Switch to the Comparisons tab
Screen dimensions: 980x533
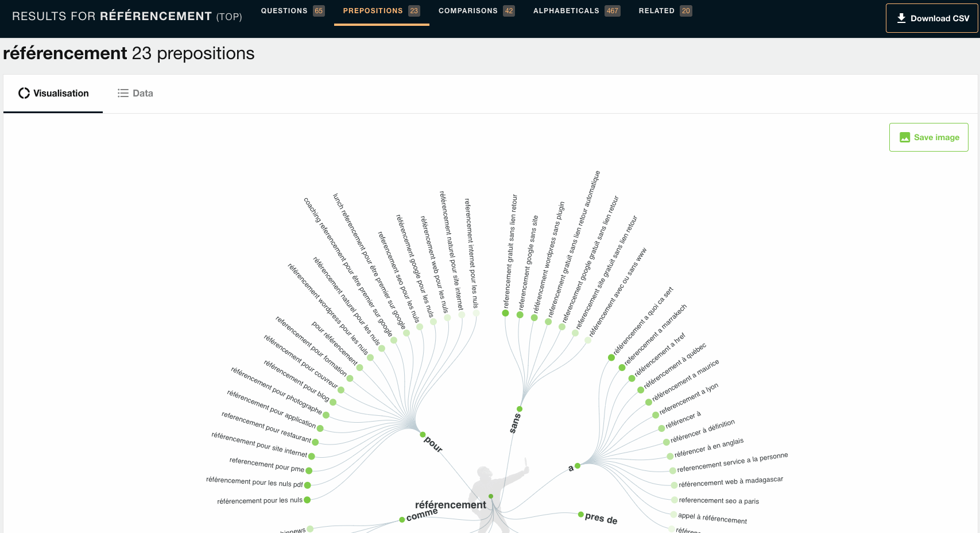476,11
